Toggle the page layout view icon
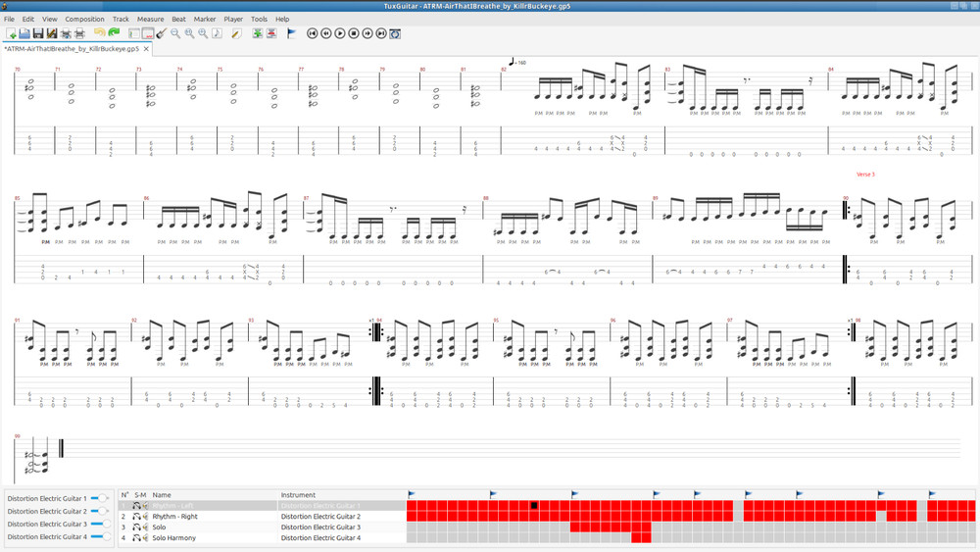This screenshot has height=552, width=980. tap(133, 33)
